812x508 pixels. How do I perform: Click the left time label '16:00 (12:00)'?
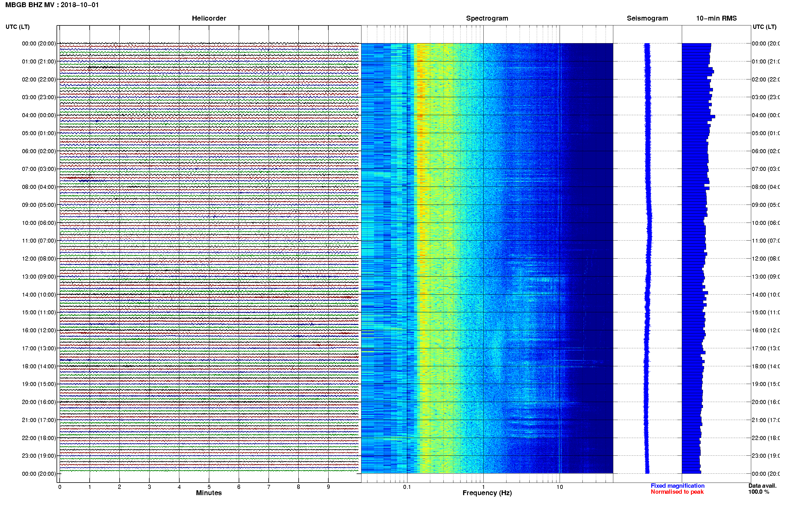[x=39, y=330]
